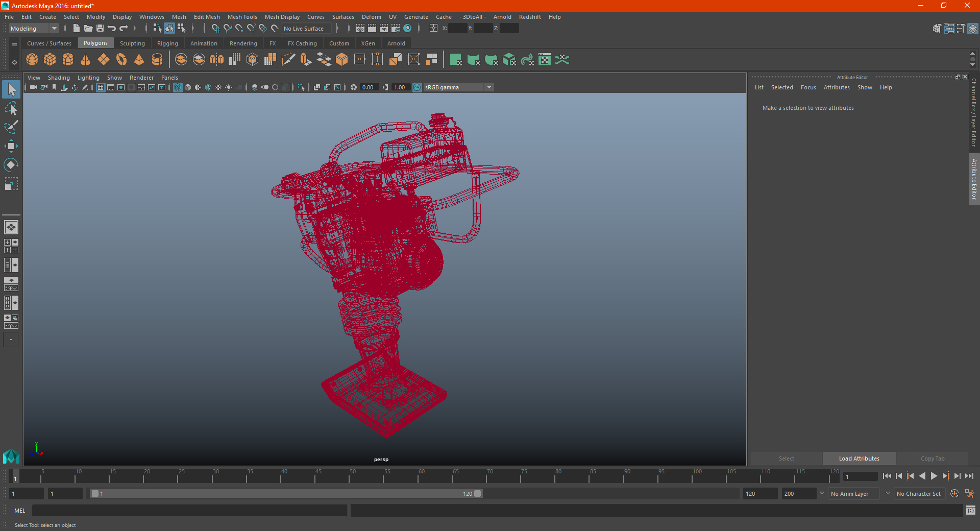Activate the Move tool in the toolbox

(11, 146)
